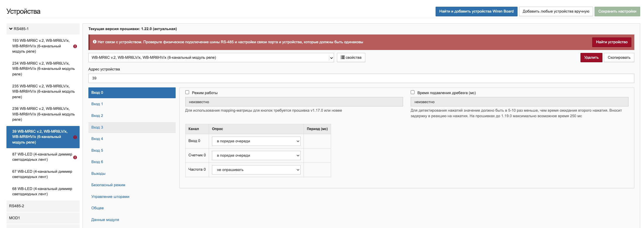This screenshot has width=644, height=228.
Task: Open the Выходы tab
Action: coord(98,174)
